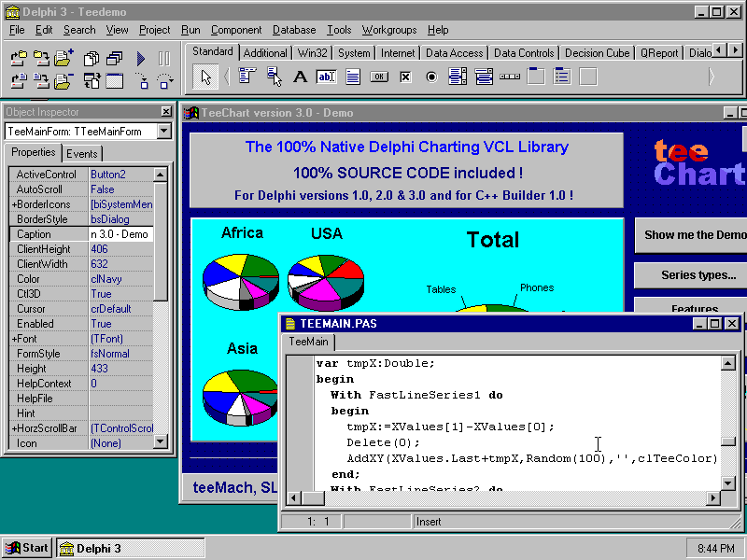Switch to the Events tab

(82, 154)
